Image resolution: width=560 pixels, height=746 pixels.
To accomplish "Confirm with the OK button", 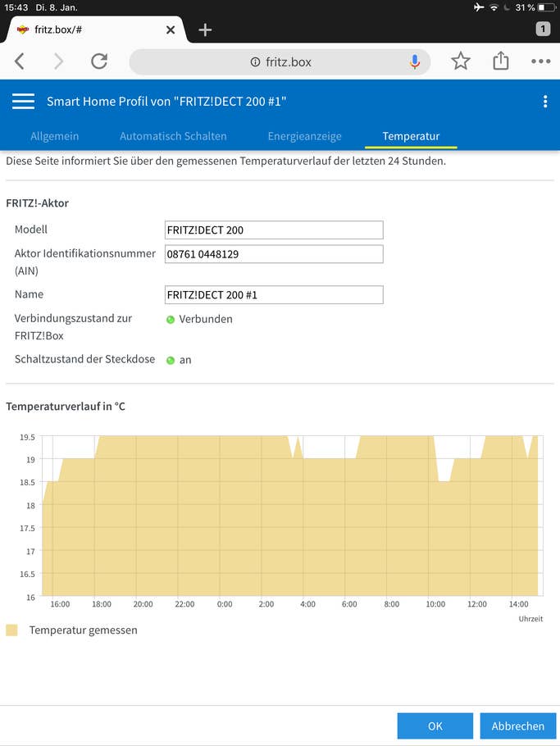I will pyautogui.click(x=435, y=726).
